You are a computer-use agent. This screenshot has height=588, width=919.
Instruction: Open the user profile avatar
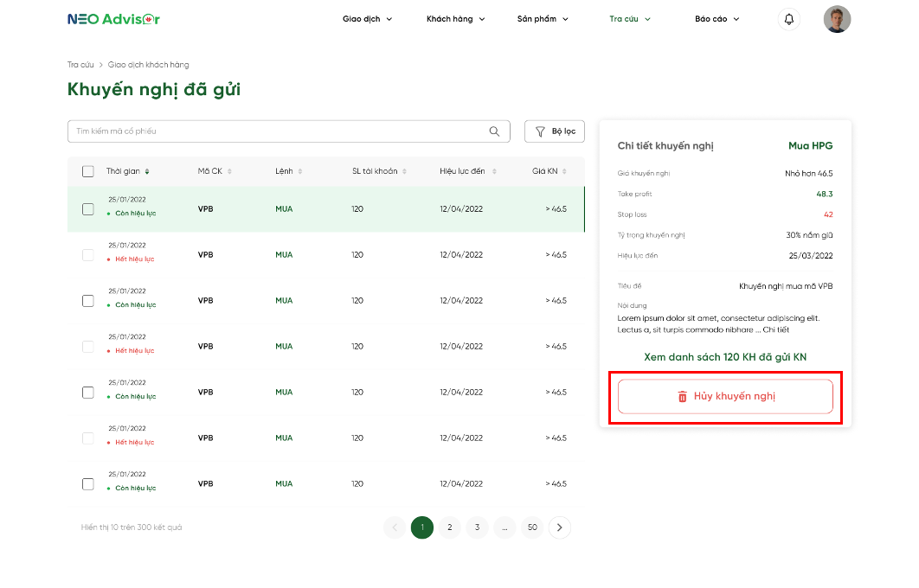tap(837, 19)
